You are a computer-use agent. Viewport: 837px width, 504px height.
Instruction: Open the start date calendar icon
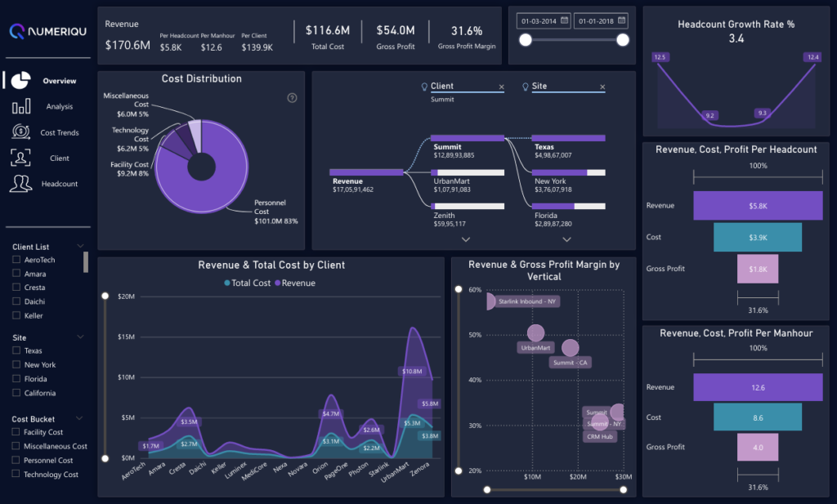(564, 20)
